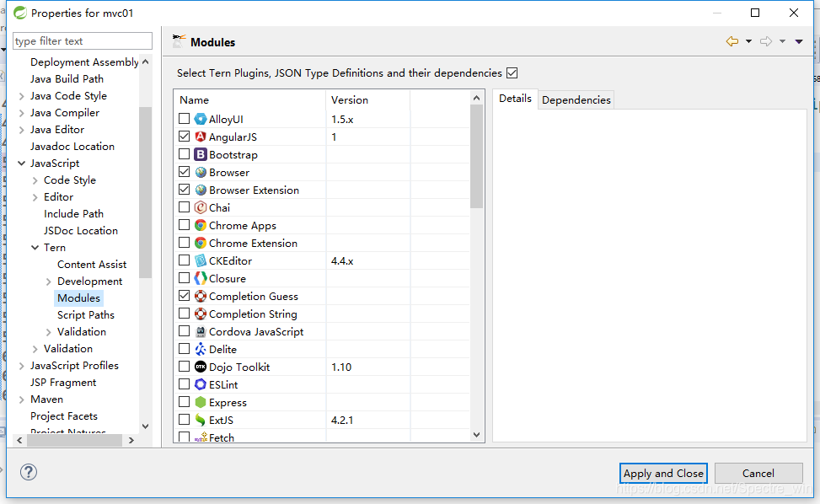Expand the Java Code Style node
Image resolution: width=820 pixels, height=504 pixels.
tap(21, 96)
